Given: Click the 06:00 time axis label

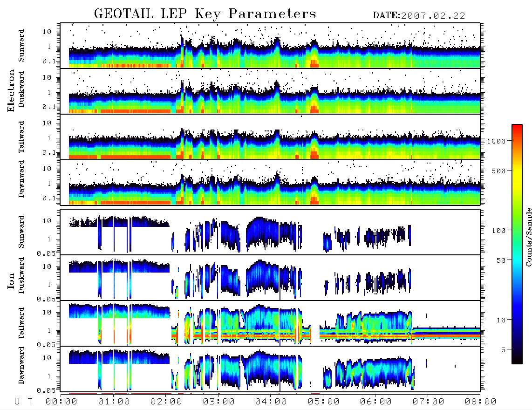Looking at the screenshot, I should point(376,402).
